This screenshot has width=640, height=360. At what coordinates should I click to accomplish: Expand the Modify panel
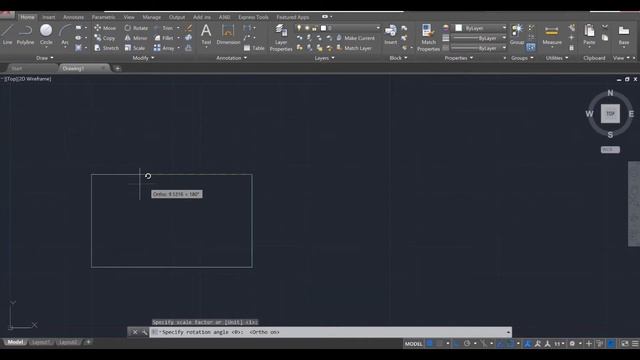143,58
